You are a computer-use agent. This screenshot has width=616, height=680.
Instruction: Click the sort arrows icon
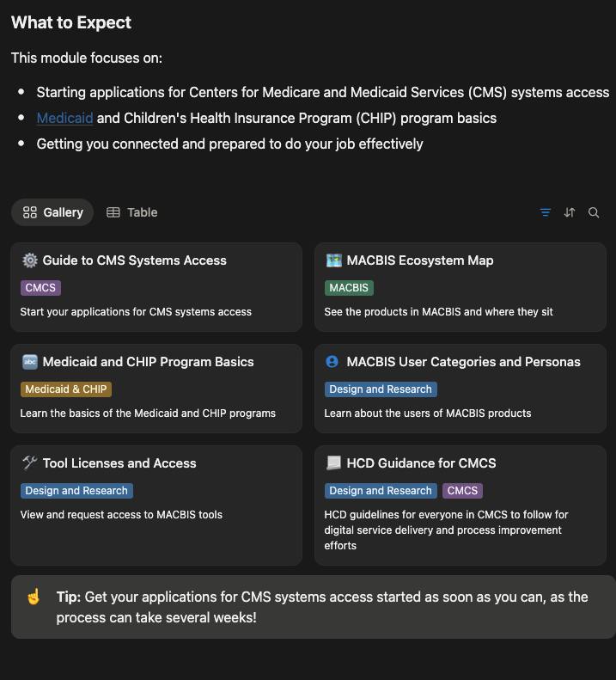point(569,212)
